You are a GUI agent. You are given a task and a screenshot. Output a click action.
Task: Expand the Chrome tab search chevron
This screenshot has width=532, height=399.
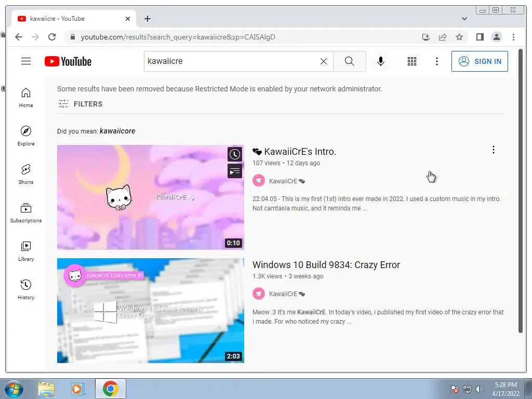coord(464,19)
